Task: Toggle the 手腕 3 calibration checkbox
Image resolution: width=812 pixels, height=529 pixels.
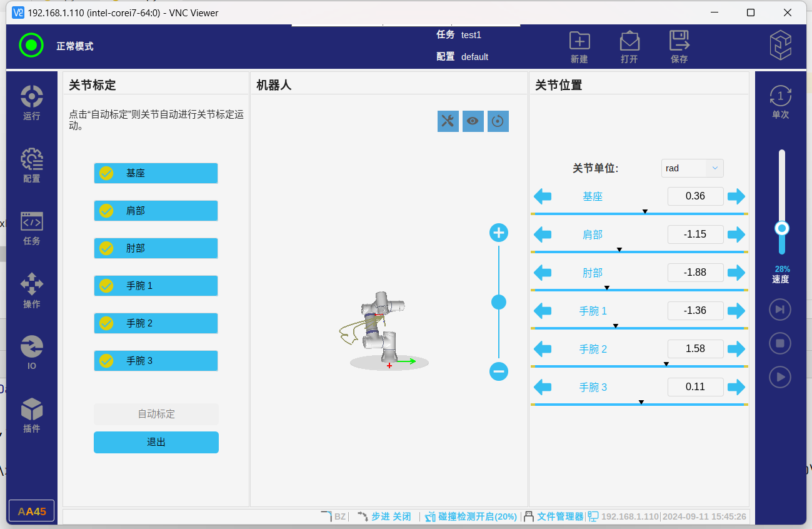Action: 106,361
